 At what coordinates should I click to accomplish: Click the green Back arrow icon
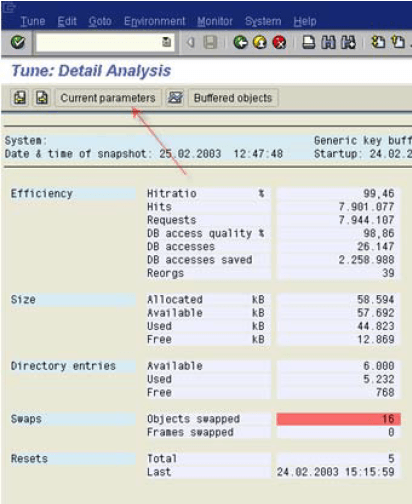(x=240, y=42)
